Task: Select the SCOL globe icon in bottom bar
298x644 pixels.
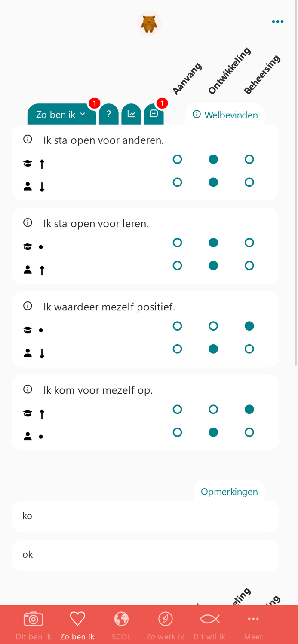Action: click(x=121, y=619)
